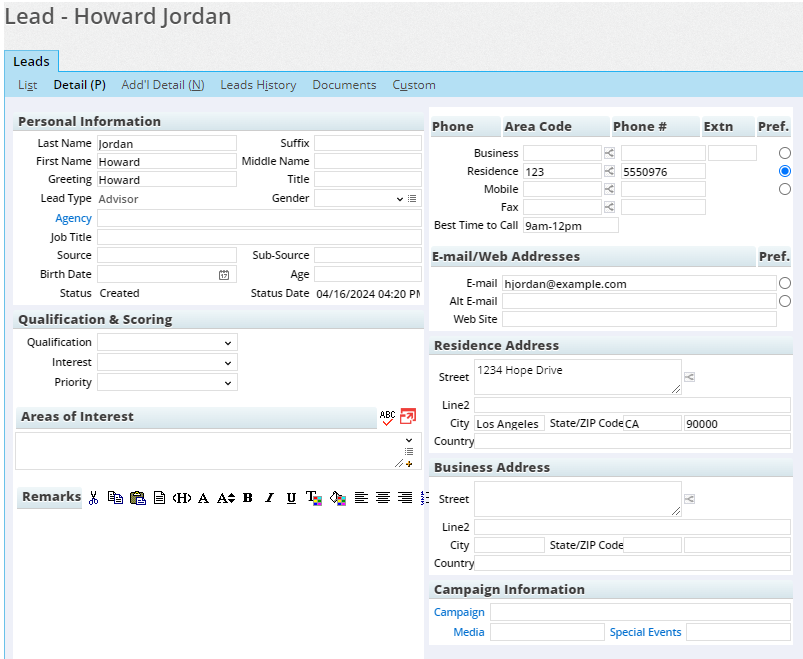
Task: Open the Documents tab
Action: (344, 85)
